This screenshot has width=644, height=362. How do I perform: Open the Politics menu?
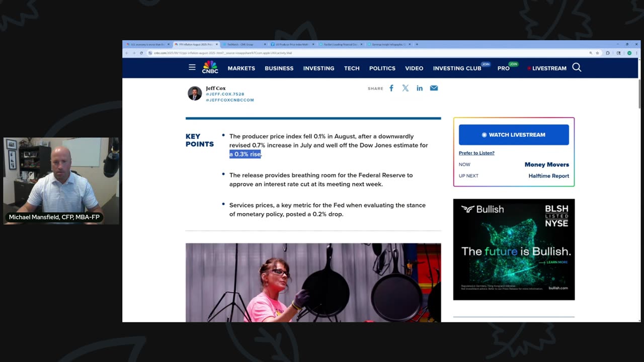coord(382,68)
